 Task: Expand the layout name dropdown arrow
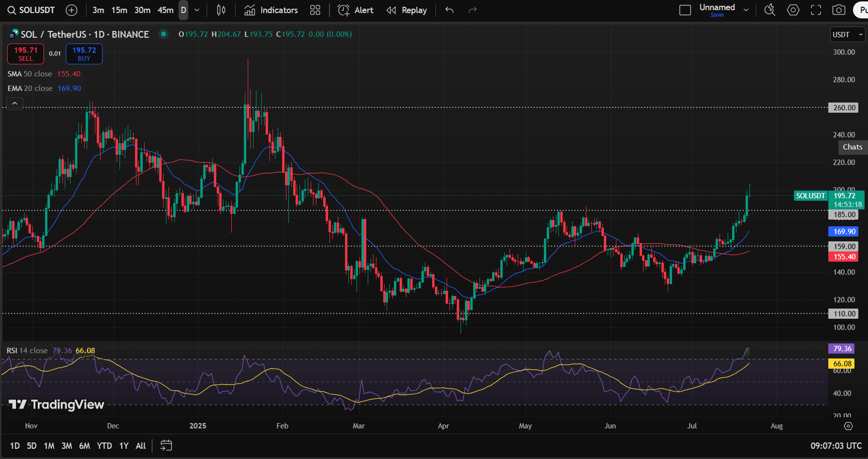pyautogui.click(x=746, y=10)
